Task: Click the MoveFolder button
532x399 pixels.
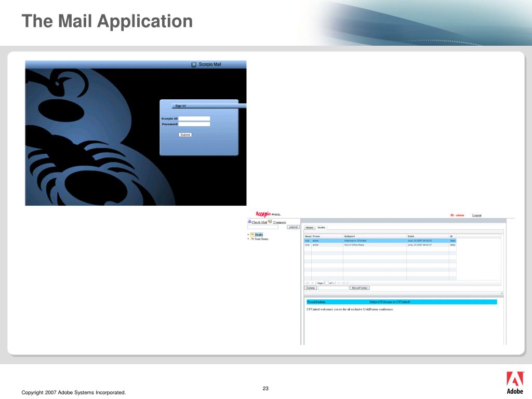Action: pos(360,288)
